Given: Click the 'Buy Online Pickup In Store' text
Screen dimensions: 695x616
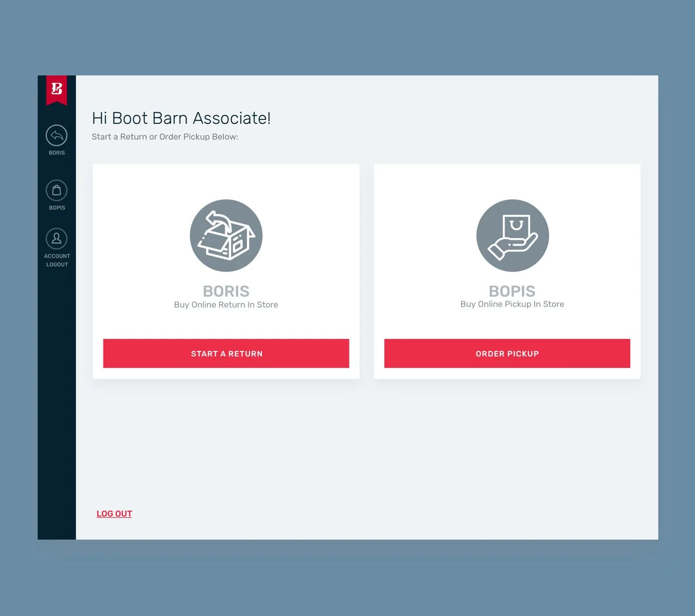Looking at the screenshot, I should point(512,304).
